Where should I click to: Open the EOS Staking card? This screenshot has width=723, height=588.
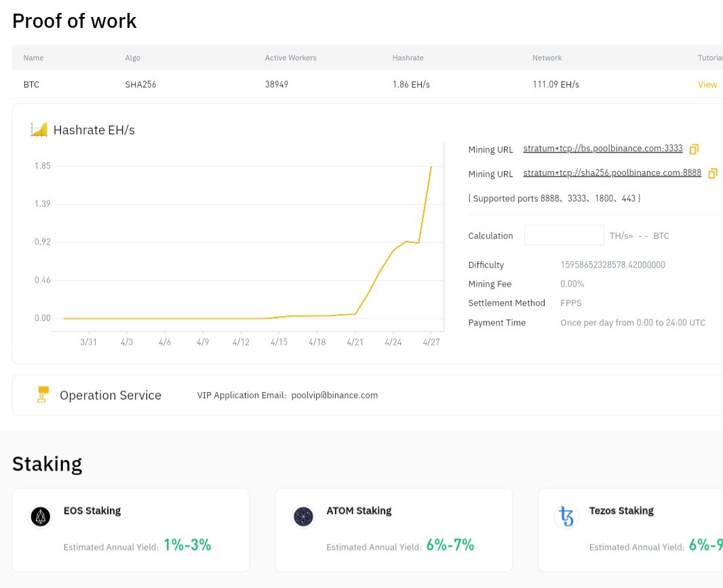(130, 529)
